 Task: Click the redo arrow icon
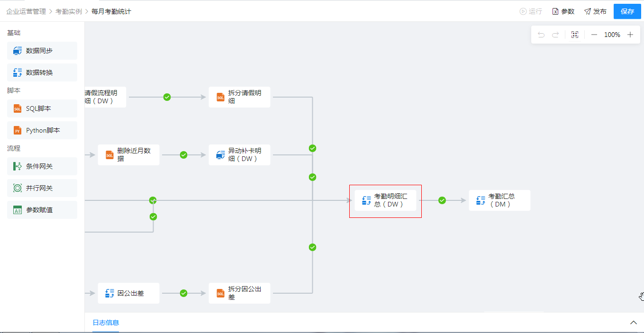tap(555, 35)
